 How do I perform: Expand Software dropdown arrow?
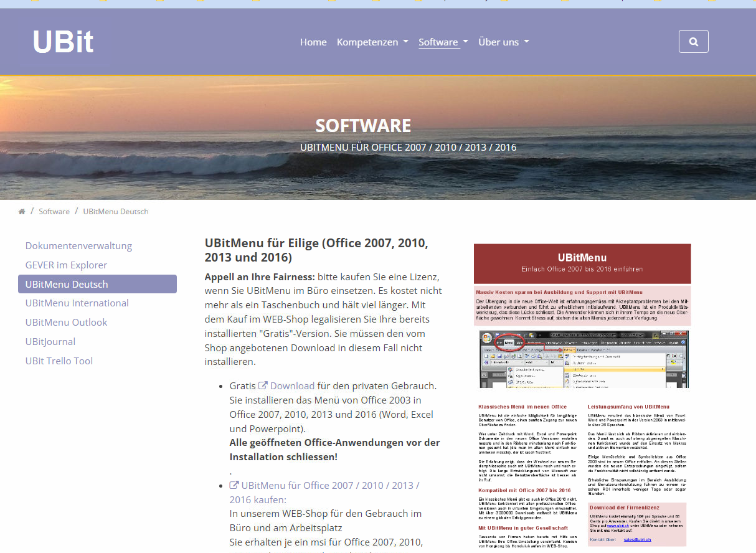465,42
